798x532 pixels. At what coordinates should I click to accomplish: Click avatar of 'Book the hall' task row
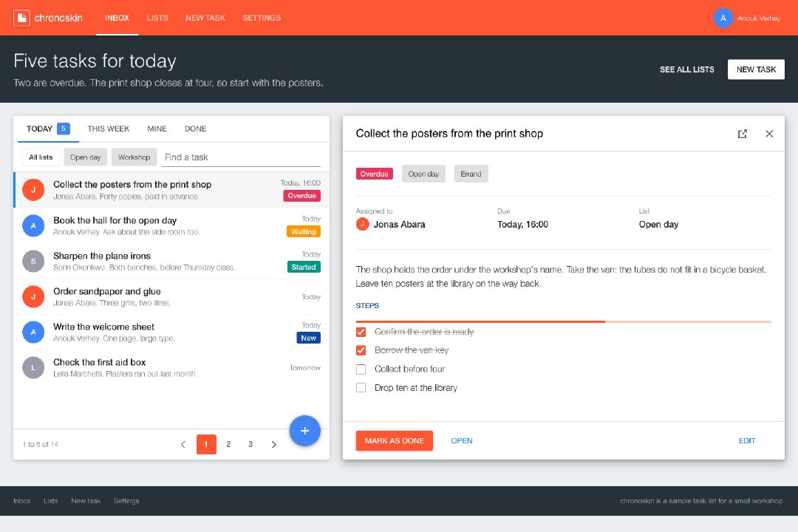[x=33, y=225]
